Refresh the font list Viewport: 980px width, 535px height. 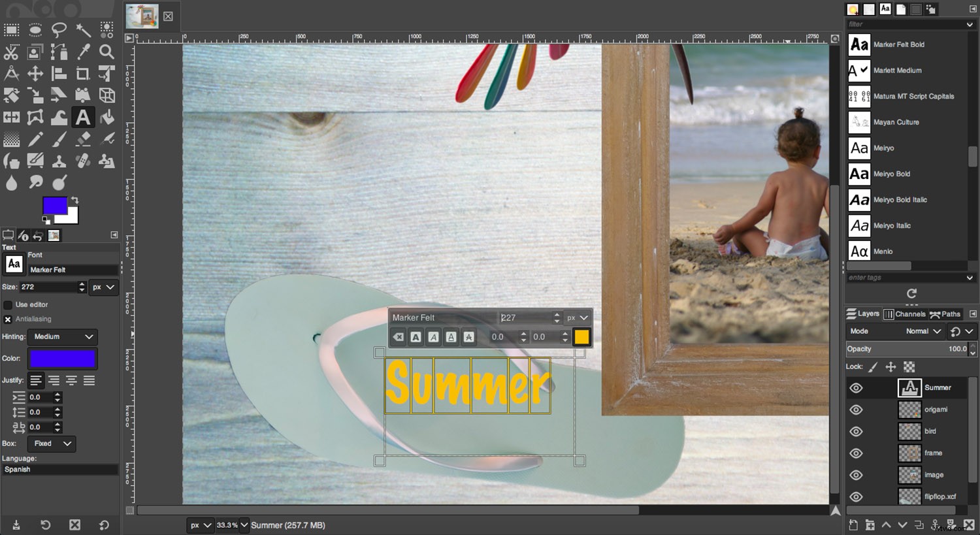pos(911,294)
